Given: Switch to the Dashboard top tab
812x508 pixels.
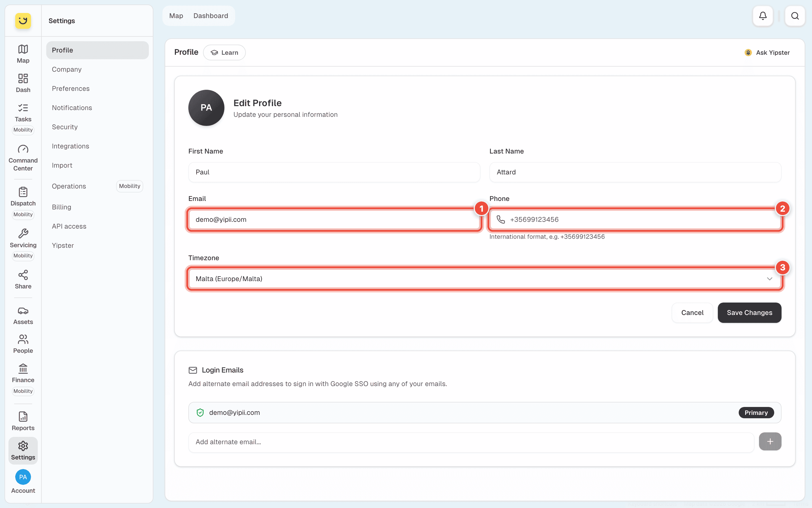Looking at the screenshot, I should click(x=211, y=16).
